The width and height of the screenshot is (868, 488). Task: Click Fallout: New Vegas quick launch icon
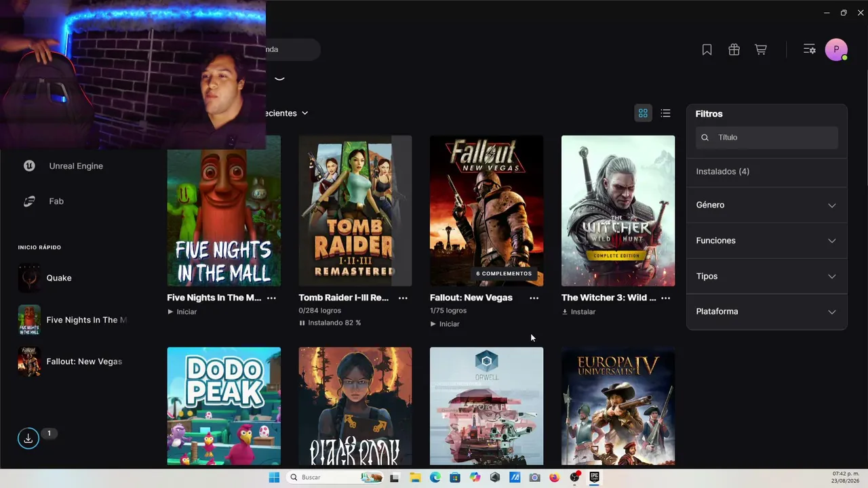tap(29, 362)
